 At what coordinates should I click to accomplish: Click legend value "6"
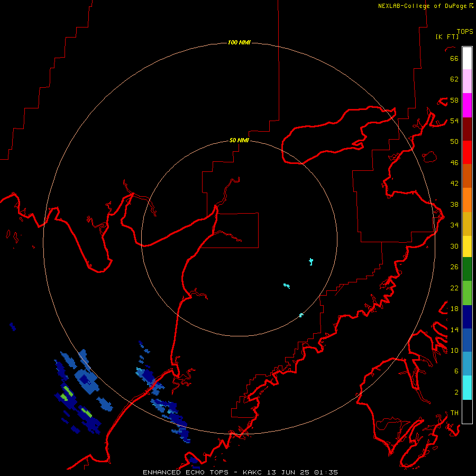[456, 371]
